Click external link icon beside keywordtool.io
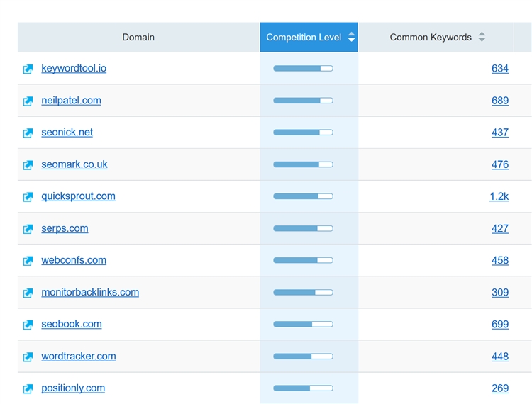Image resolution: width=532 pixels, height=404 pixels. pyautogui.click(x=28, y=69)
